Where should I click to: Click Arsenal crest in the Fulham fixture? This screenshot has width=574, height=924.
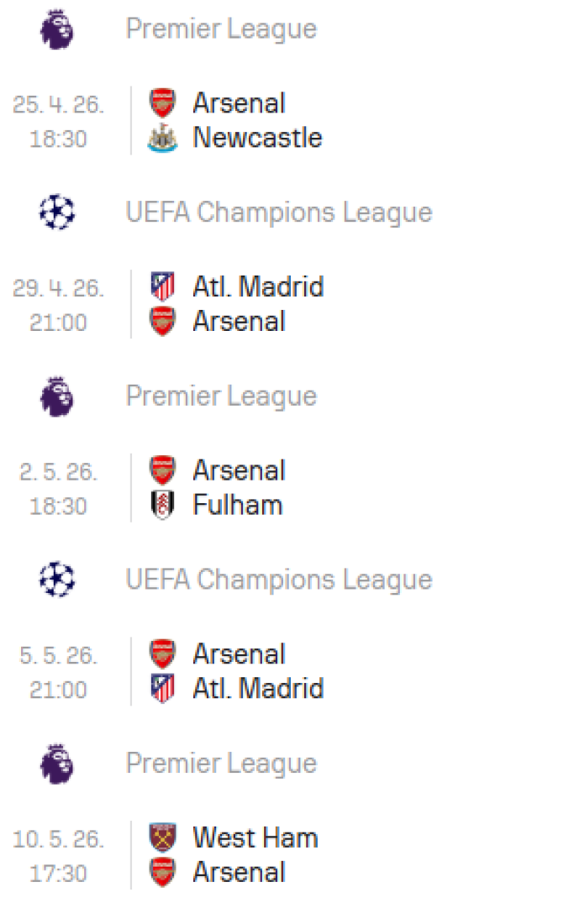tap(162, 470)
